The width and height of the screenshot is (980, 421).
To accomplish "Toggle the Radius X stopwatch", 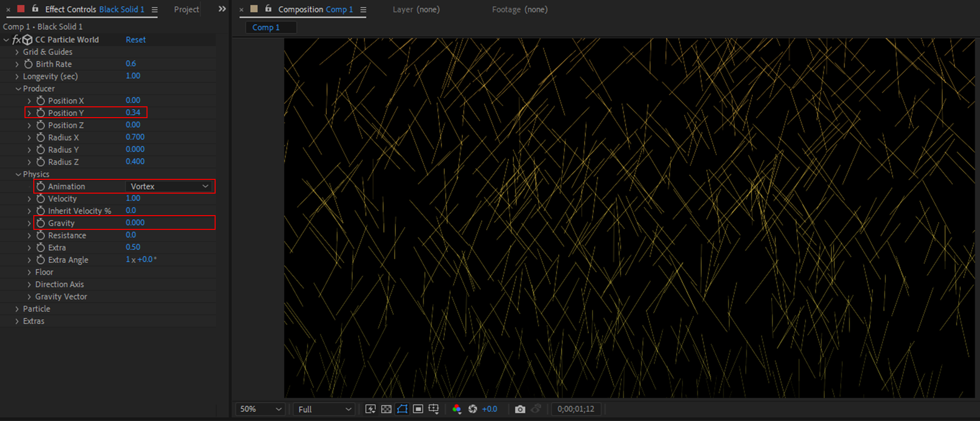I will (x=41, y=137).
